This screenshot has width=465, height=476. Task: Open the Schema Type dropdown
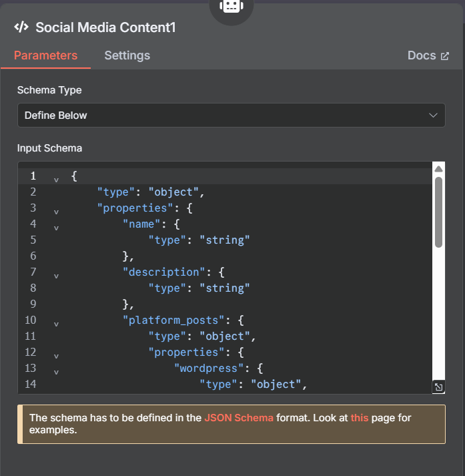[231, 115]
